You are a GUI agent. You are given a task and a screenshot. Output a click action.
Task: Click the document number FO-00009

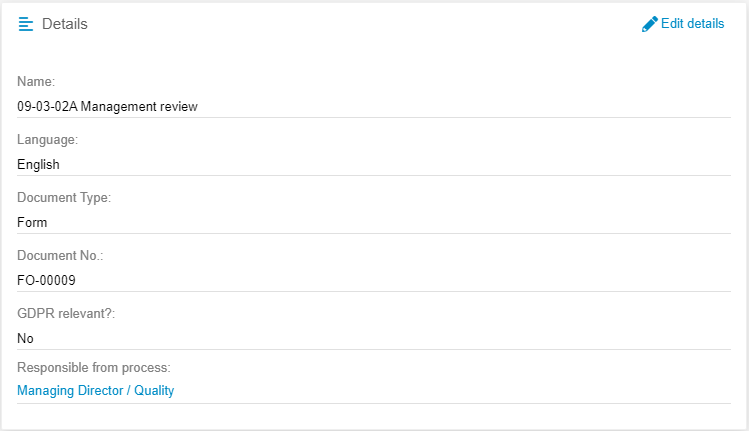[x=46, y=280]
